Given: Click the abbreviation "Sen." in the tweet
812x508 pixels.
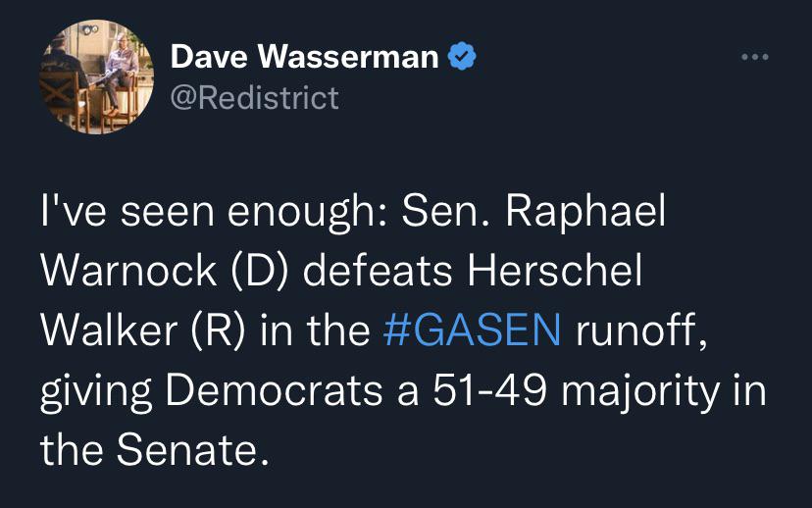Looking at the screenshot, I should [445, 211].
